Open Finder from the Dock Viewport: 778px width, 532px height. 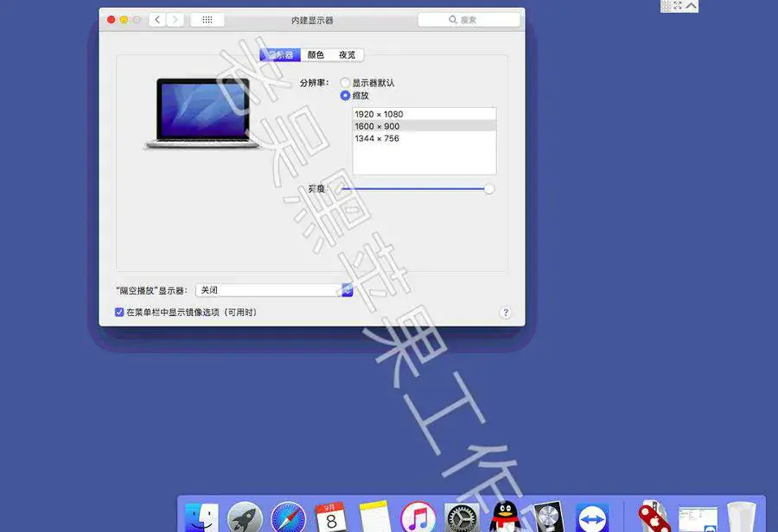[x=201, y=517]
